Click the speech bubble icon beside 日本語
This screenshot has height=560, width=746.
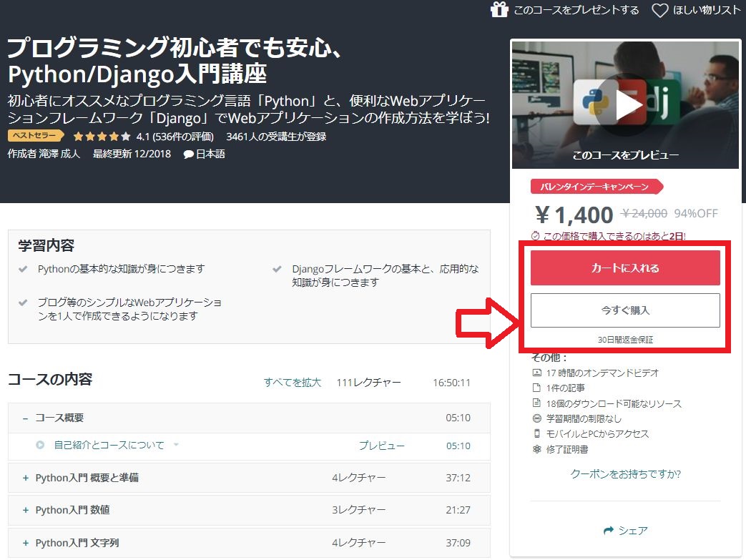[188, 154]
